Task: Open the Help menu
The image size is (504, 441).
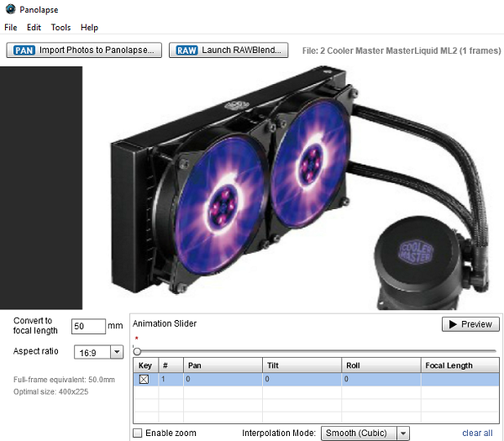Action: [89, 28]
